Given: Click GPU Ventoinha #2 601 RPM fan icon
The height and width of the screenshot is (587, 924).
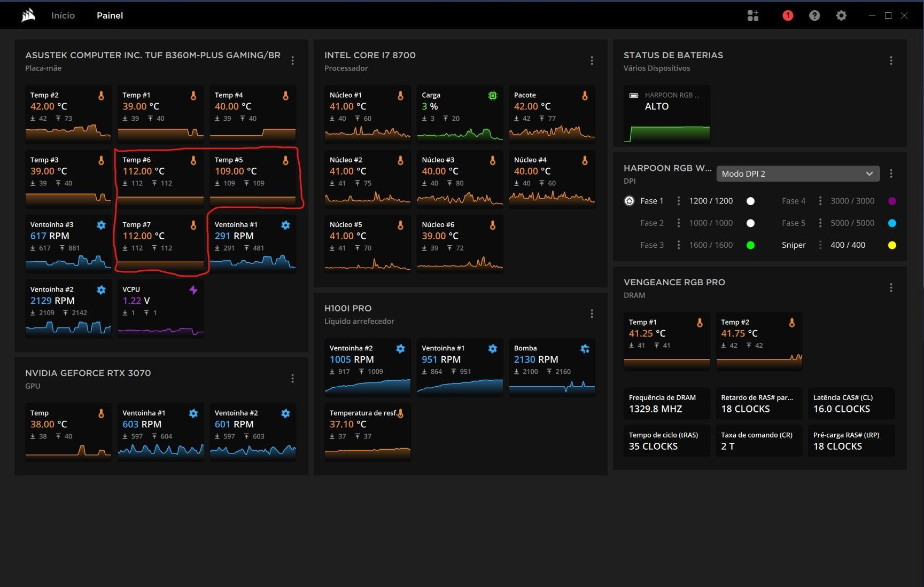Looking at the screenshot, I should 285,413.
